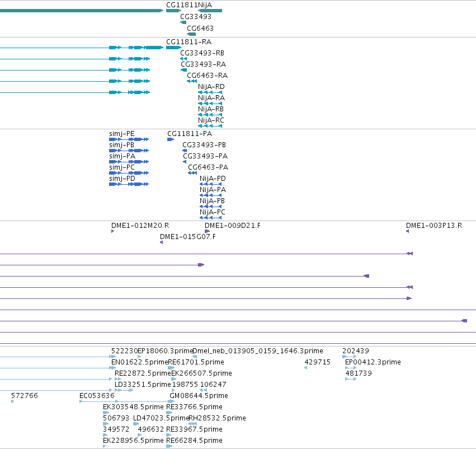Screen dimensions: 476x449
Task: Select the NijA-RB transcript label
Action: 211,109
